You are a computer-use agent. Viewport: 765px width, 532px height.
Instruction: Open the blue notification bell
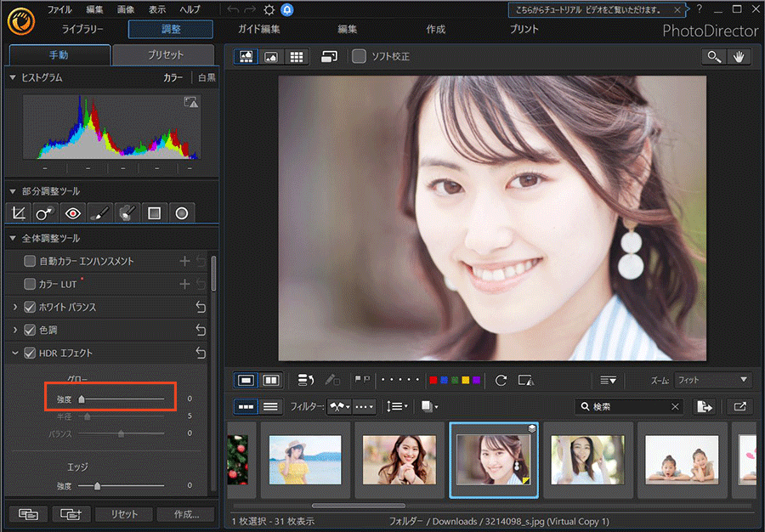point(287,9)
